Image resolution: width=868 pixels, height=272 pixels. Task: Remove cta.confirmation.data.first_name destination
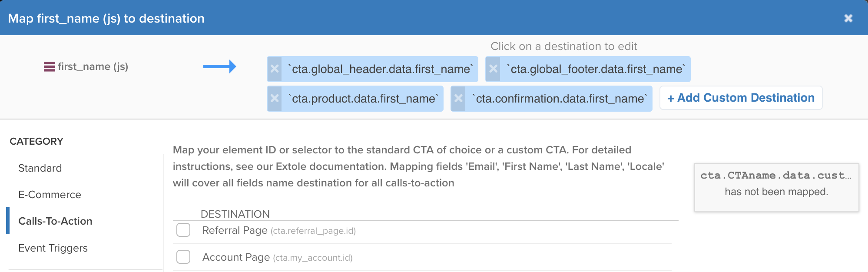(x=458, y=99)
